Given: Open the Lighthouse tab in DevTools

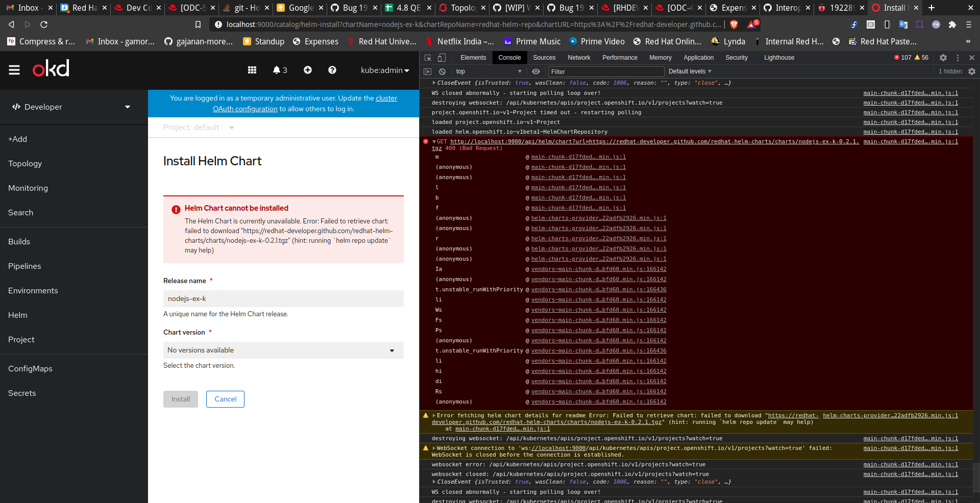Looking at the screenshot, I should 779,58.
